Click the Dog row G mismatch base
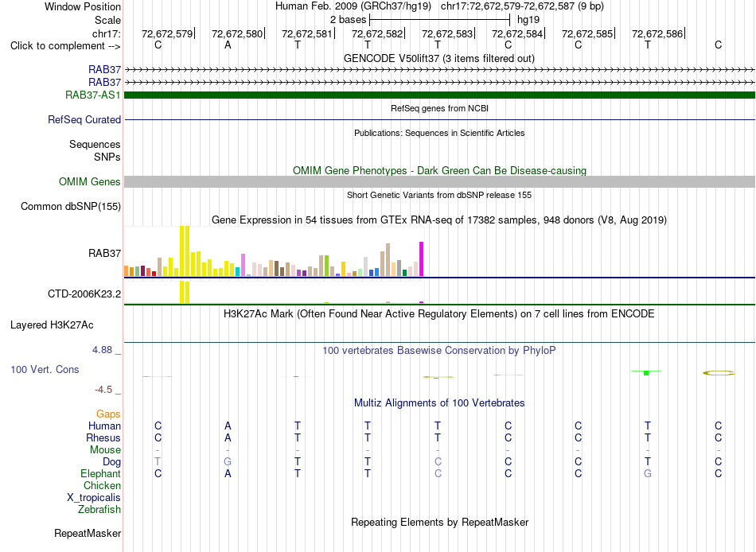Viewport: 756px width, 552px height. point(228,461)
